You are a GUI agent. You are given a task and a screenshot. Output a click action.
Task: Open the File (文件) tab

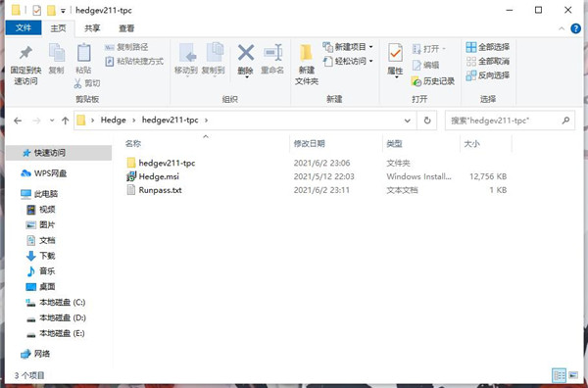tap(24, 27)
